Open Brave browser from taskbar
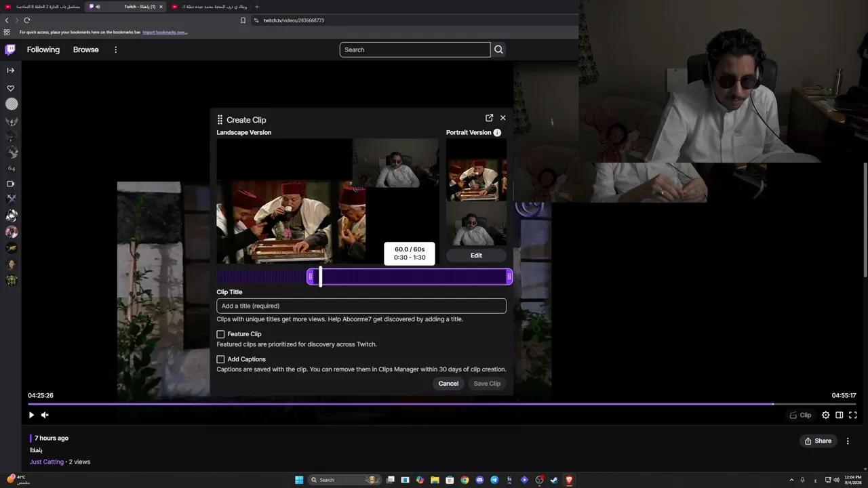 (569, 480)
